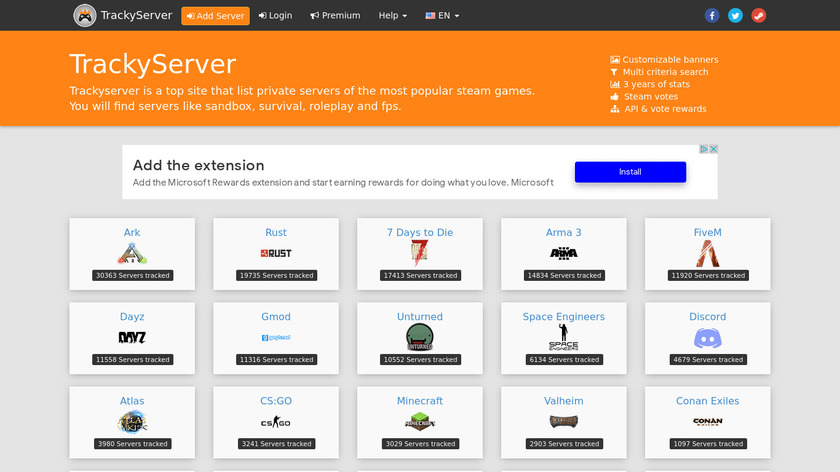Click the 11316 Servers tracked badge
The height and width of the screenshot is (472, 840).
[276, 359]
